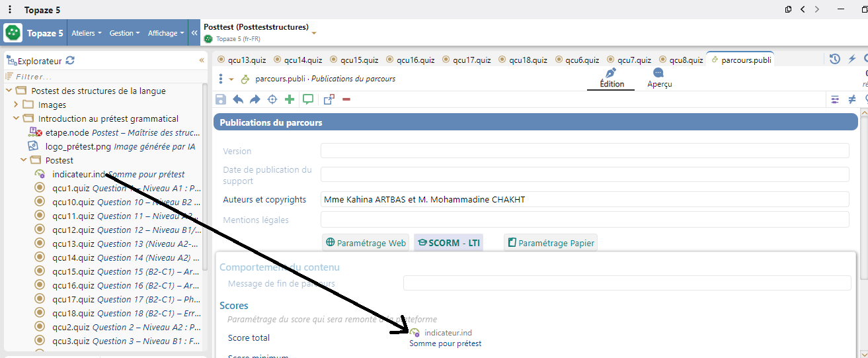
Task: Collapse the Explorateur panel with double chevron
Action: 202,60
